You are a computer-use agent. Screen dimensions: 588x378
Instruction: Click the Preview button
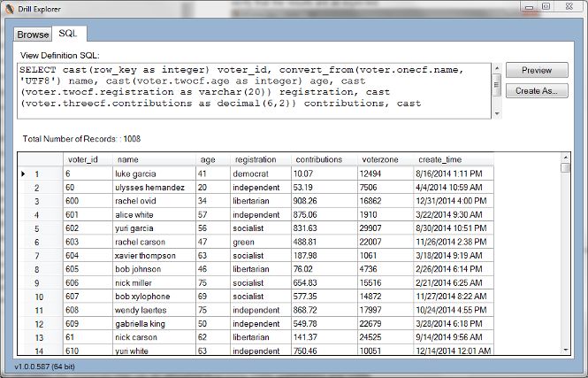coord(537,70)
